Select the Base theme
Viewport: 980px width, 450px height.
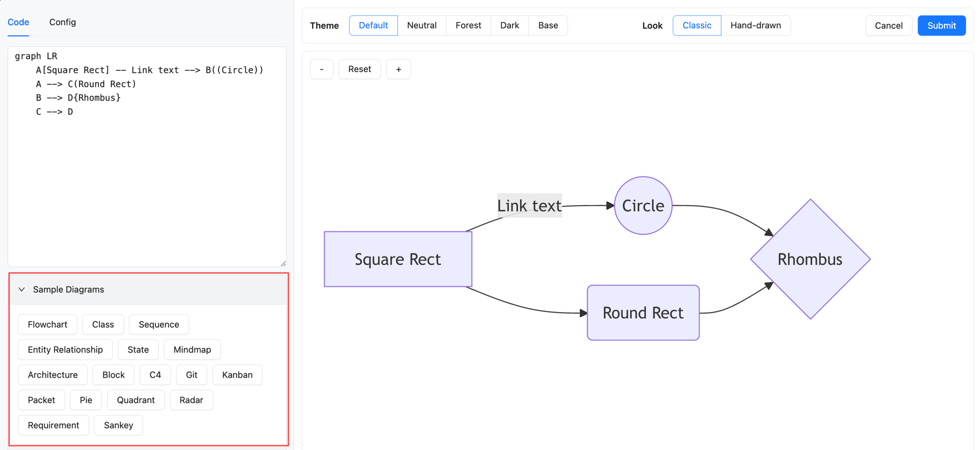(547, 25)
